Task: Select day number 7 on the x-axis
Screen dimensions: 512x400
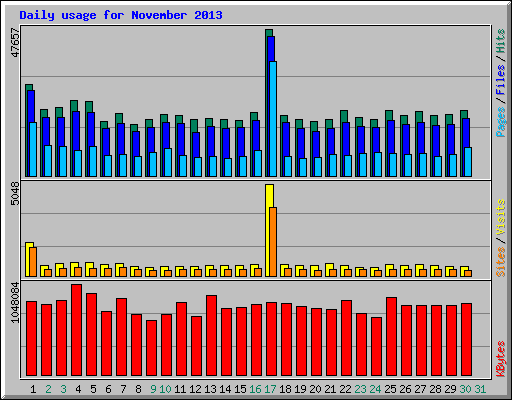Action: coord(123,389)
